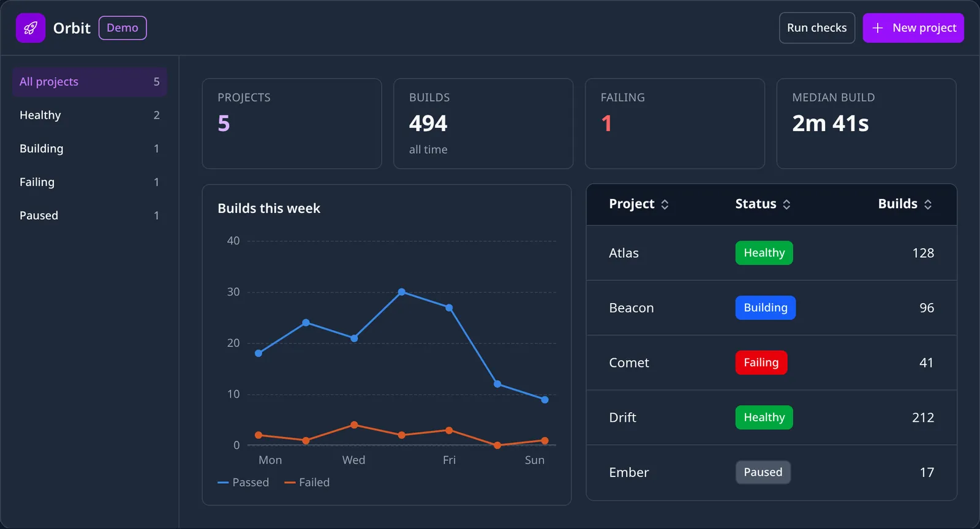Click the Passed peak point at 30

402,292
